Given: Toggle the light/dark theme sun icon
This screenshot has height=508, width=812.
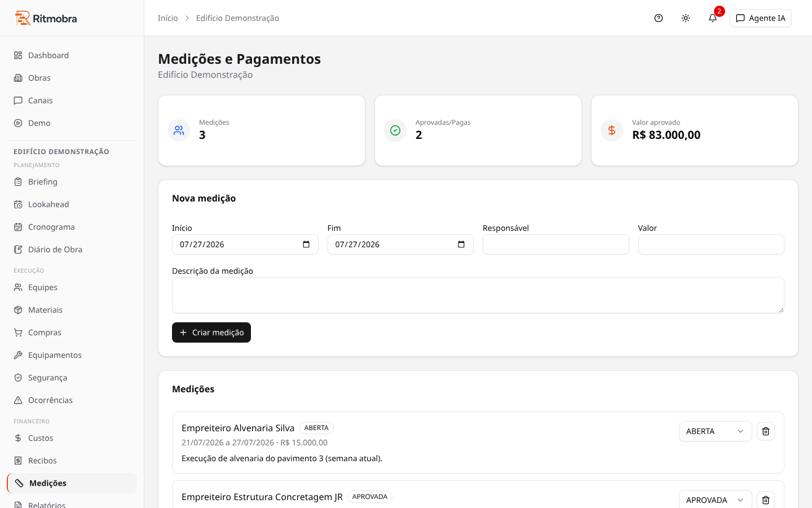Looking at the screenshot, I should (x=686, y=18).
